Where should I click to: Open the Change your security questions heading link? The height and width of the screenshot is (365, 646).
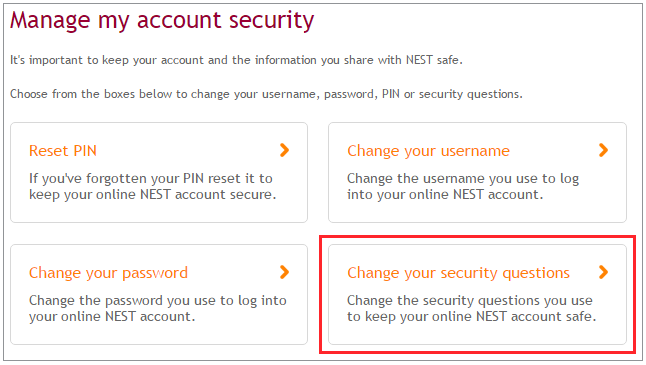click(x=458, y=273)
